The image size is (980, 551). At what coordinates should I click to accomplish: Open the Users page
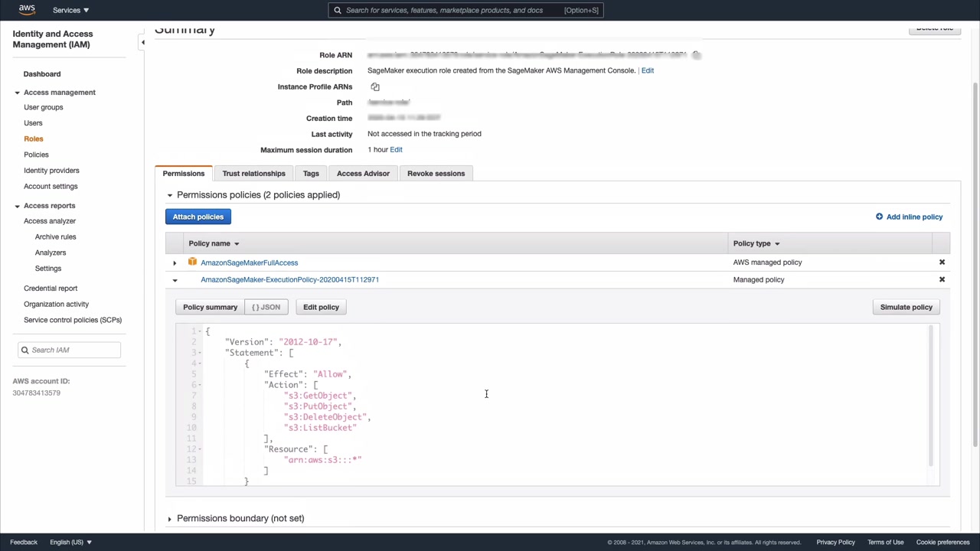[x=33, y=123]
